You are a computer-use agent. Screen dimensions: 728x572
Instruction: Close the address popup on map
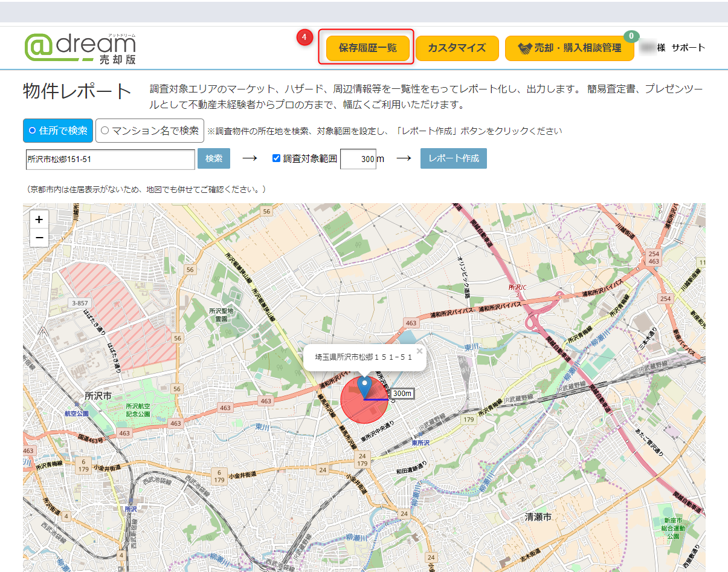[x=419, y=351]
